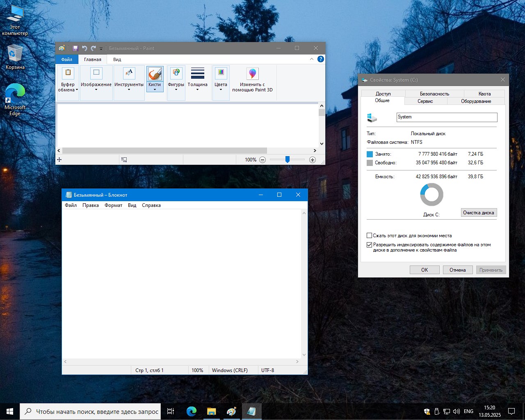Switch to the Безопасность tab
This screenshot has height=420, width=525.
click(434, 94)
